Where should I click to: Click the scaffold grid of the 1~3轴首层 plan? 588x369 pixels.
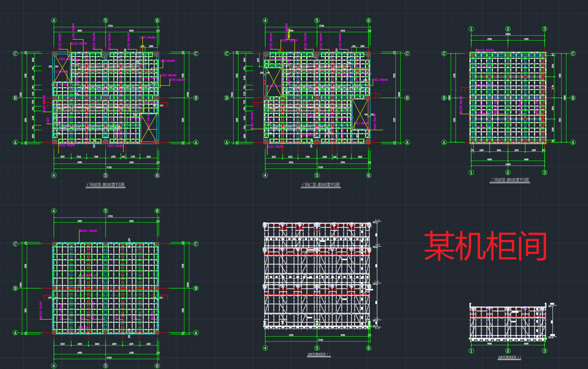[x=508, y=98]
